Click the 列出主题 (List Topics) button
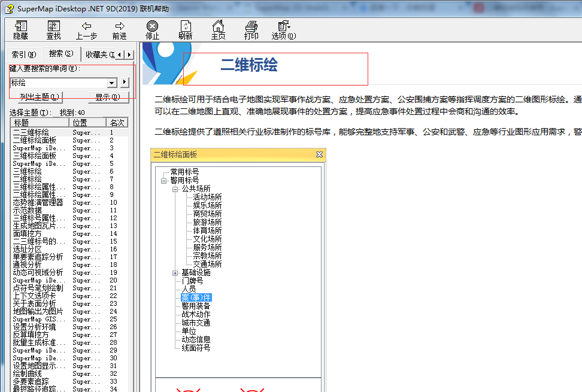The width and height of the screenshot is (582, 392). tap(40, 97)
